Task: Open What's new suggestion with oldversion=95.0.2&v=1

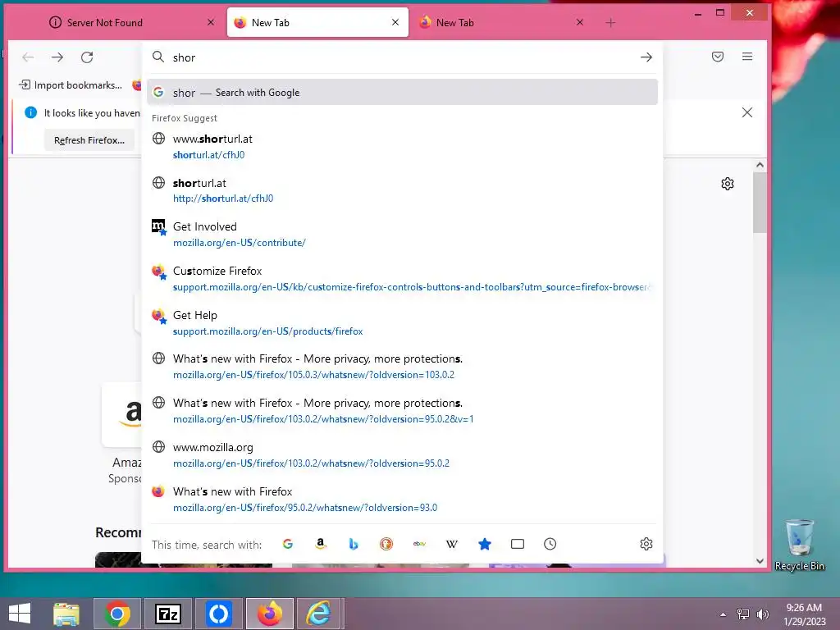Action: (x=402, y=411)
